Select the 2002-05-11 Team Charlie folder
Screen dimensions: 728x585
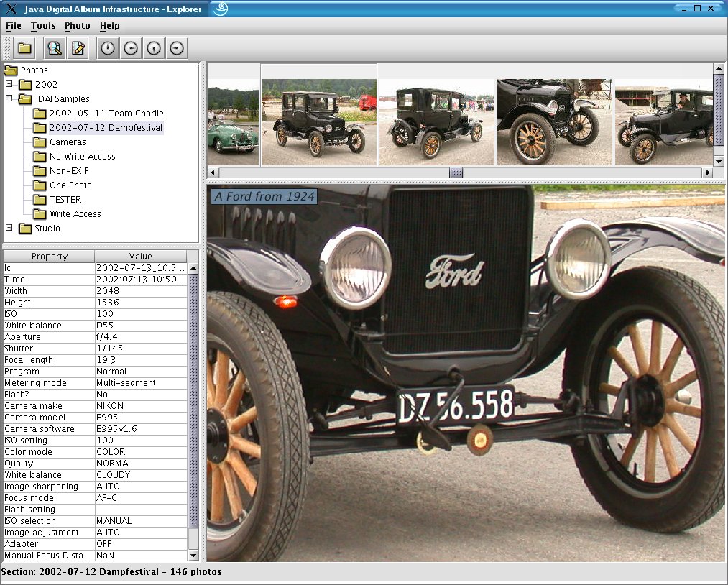pos(106,114)
